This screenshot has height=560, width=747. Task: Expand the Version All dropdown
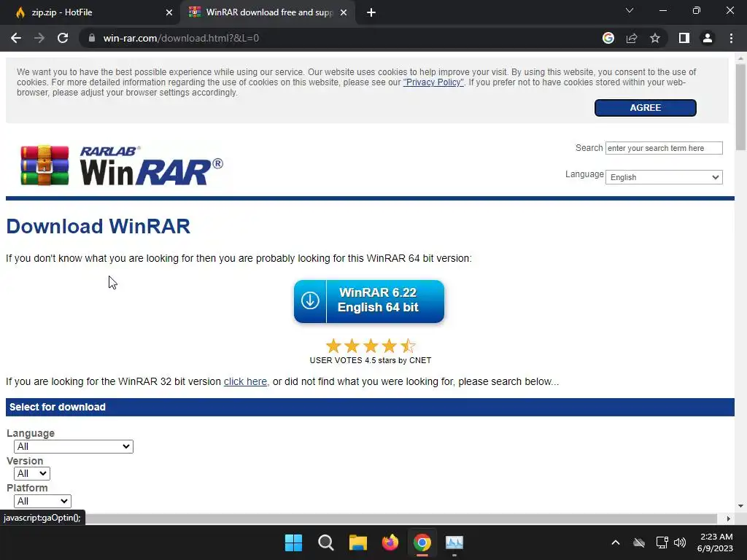(32, 474)
